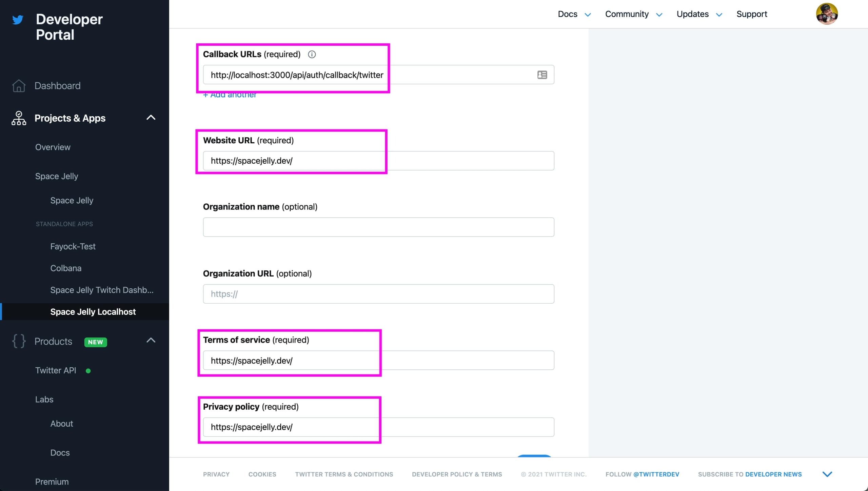Expand the footer chevron arrow
Viewport: 868px width, 491px height.
(x=827, y=474)
